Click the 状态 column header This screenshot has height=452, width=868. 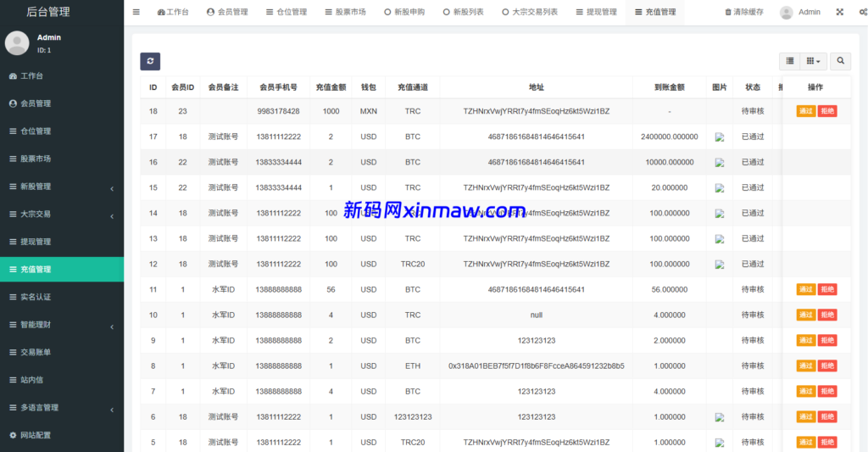(753, 87)
